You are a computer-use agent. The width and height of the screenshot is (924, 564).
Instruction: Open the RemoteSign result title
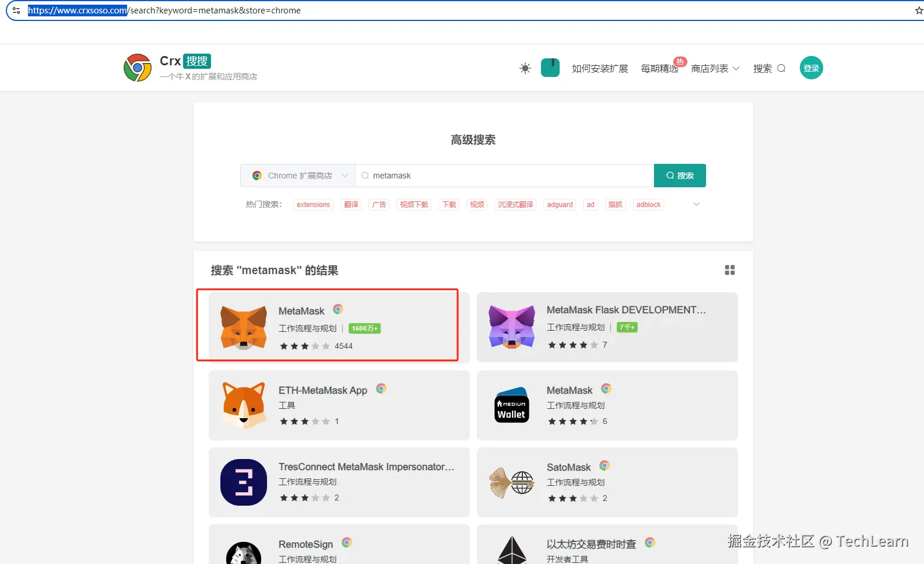[305, 544]
